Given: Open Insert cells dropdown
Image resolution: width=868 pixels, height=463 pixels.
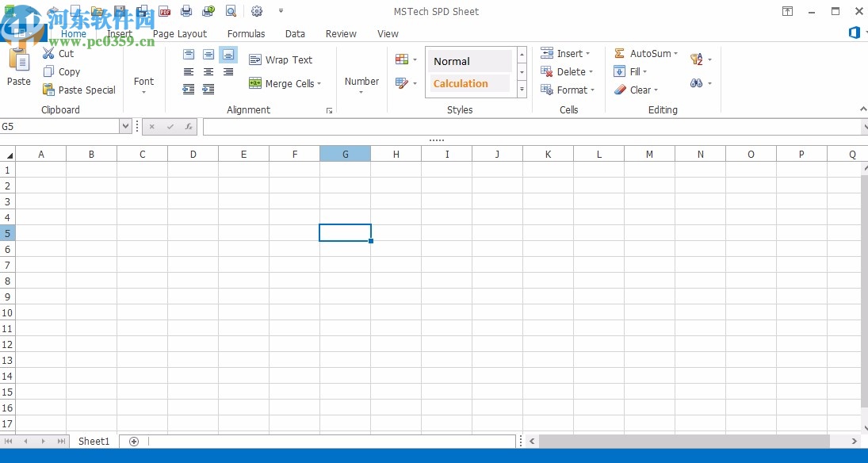Looking at the screenshot, I should (565, 54).
